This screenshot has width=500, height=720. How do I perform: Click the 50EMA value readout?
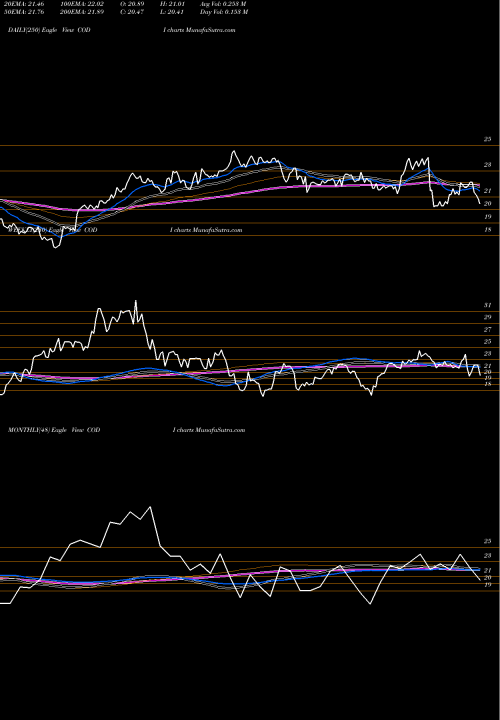coord(24,12)
